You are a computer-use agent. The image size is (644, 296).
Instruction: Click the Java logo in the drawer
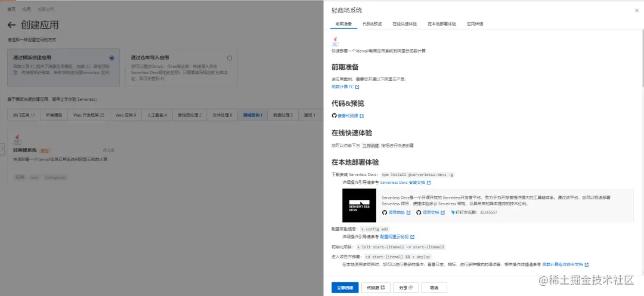[x=336, y=42]
